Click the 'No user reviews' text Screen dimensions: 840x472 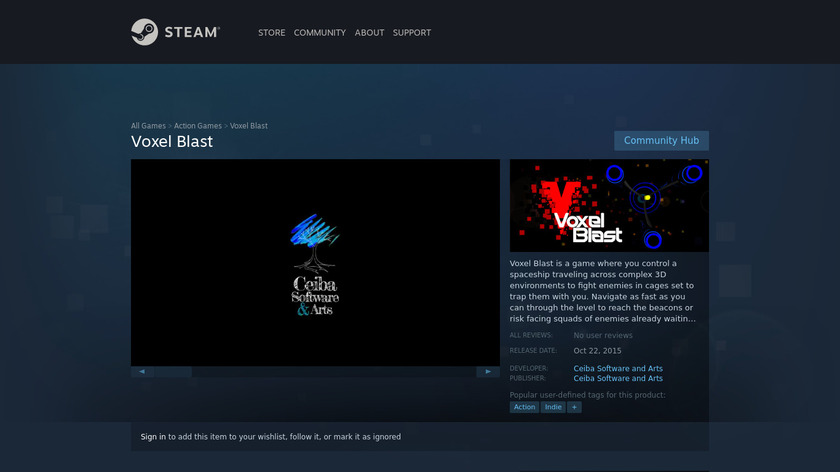click(x=603, y=335)
